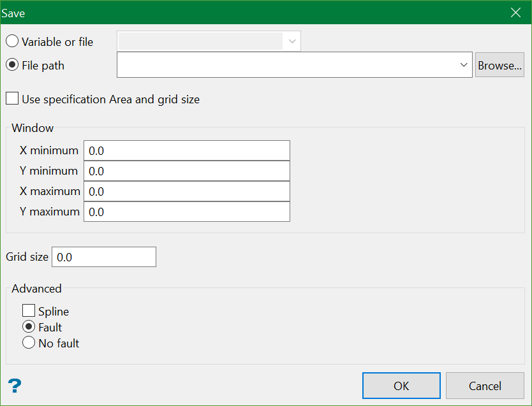Tick the Spline checkbox
Image resolution: width=532 pixels, height=406 pixels.
[29, 311]
